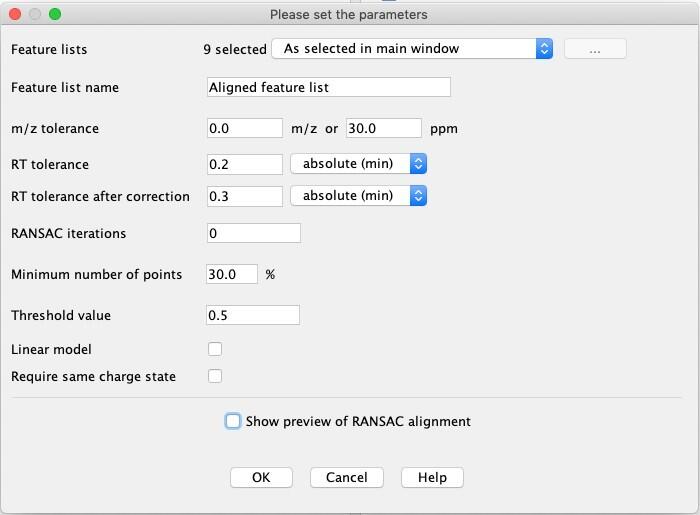Image resolution: width=700 pixels, height=515 pixels.
Task: Open the Feature lists selection dropdown
Action: [x=412, y=48]
